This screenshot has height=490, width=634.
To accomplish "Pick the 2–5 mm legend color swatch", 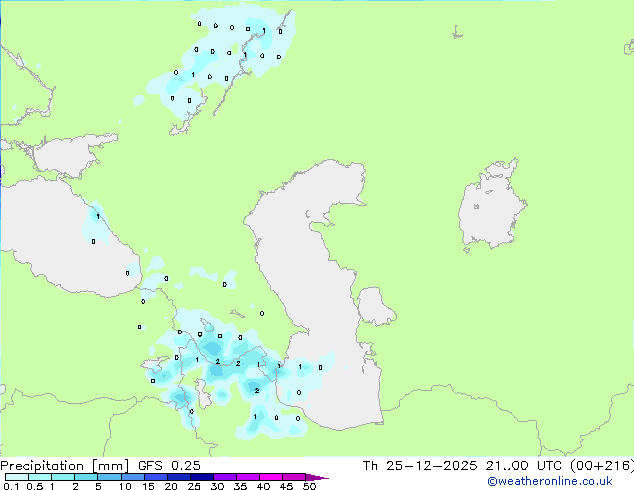I will click(87, 477).
